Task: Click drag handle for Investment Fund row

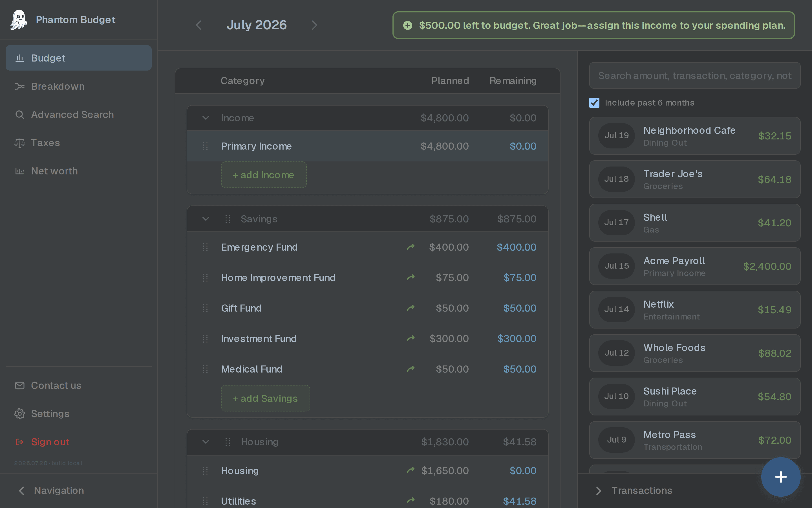Action: pyautogui.click(x=205, y=339)
